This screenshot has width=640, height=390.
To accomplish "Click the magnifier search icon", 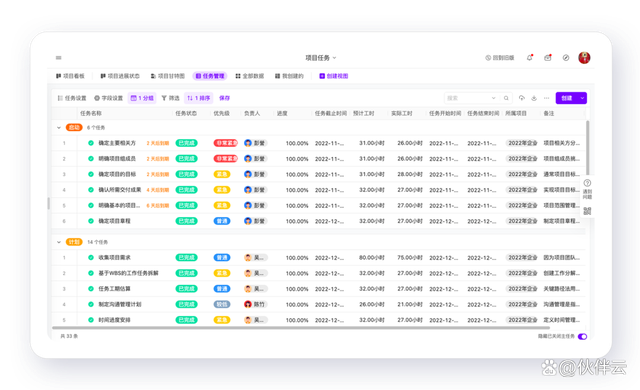I will pyautogui.click(x=506, y=98).
